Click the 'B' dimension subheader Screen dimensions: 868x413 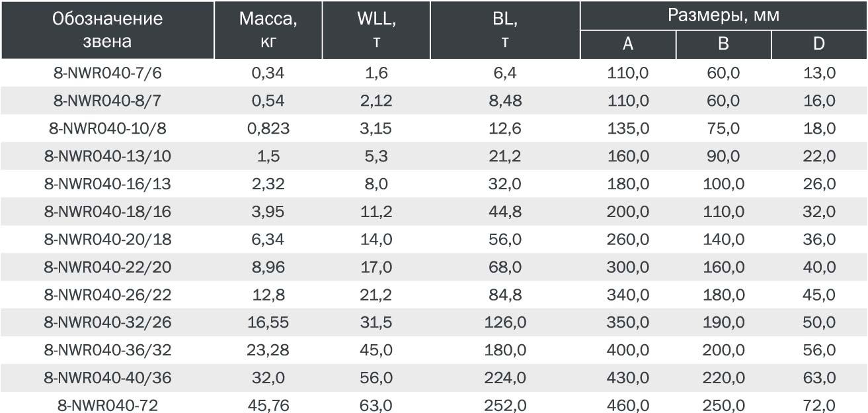pos(723,44)
